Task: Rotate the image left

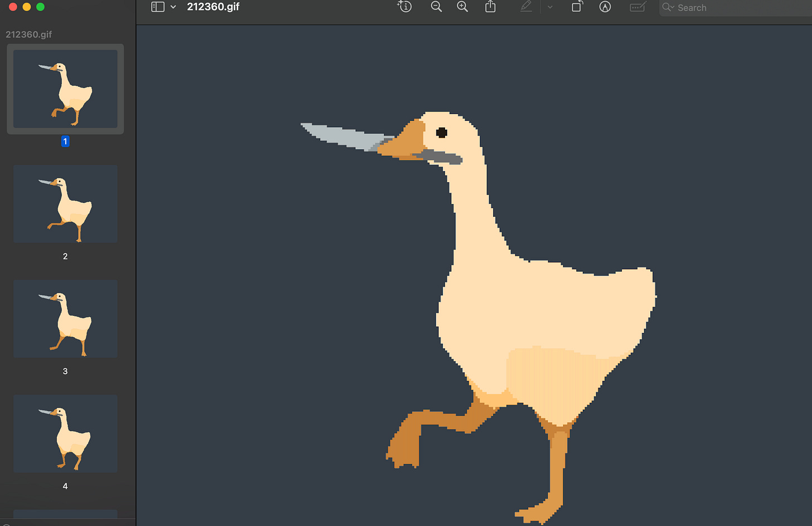Action: coord(577,7)
